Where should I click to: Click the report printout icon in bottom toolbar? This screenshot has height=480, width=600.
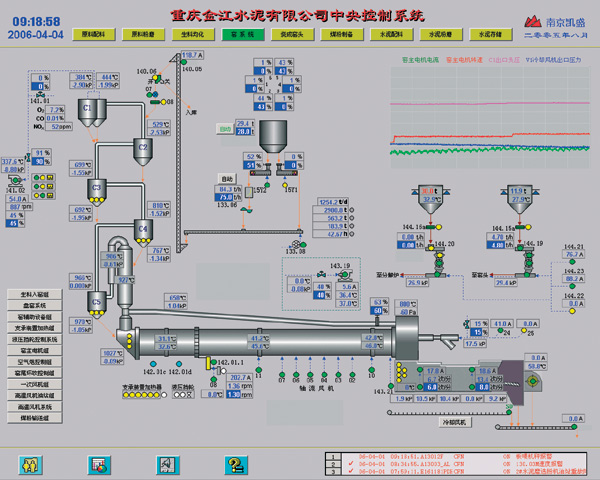(166, 463)
